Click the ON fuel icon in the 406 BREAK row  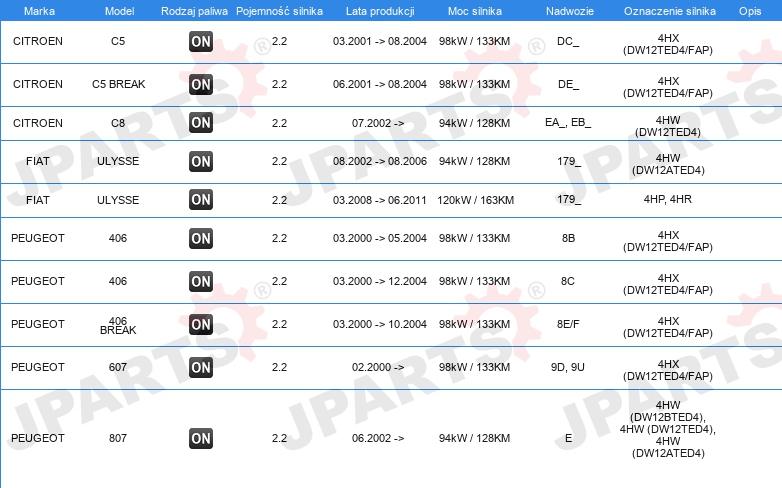coord(201,324)
